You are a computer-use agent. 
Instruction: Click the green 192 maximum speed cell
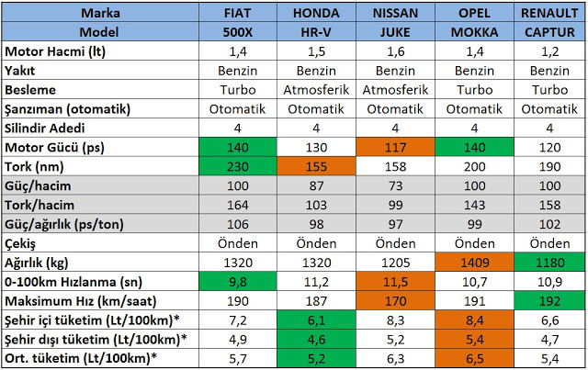[549, 301]
